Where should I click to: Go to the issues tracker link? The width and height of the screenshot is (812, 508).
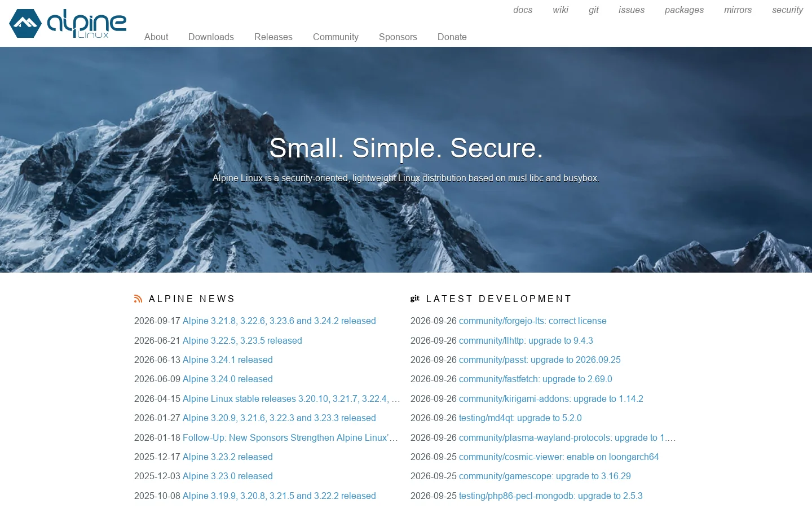[x=632, y=10]
